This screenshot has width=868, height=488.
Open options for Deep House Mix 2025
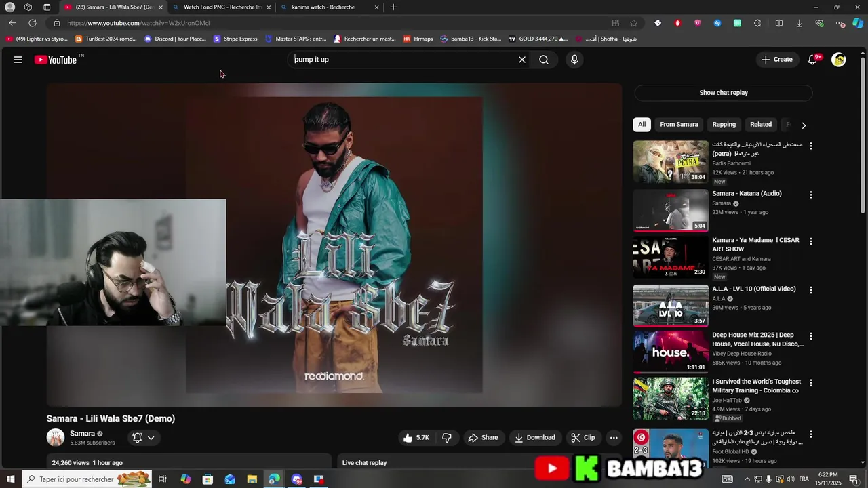click(x=810, y=336)
